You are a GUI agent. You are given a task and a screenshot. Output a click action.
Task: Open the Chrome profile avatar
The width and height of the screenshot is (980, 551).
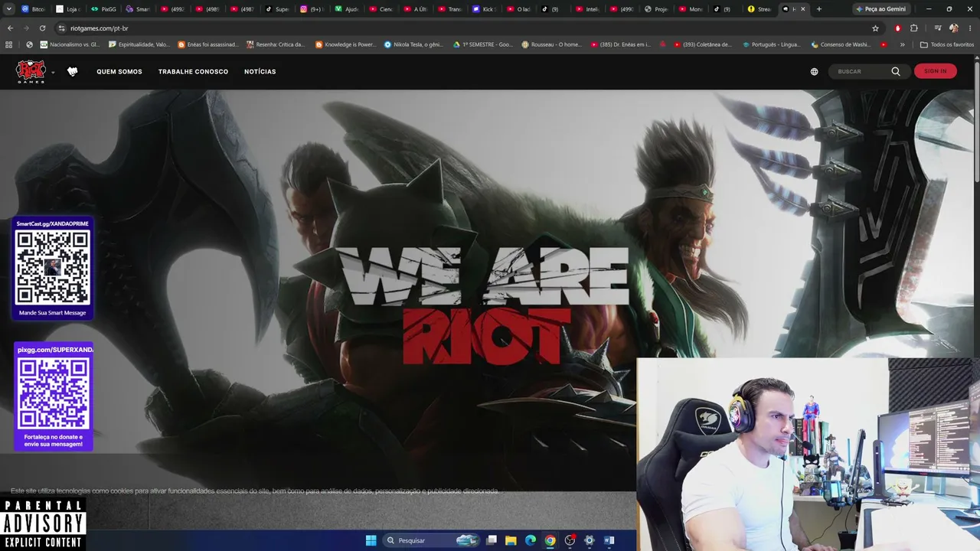954,28
